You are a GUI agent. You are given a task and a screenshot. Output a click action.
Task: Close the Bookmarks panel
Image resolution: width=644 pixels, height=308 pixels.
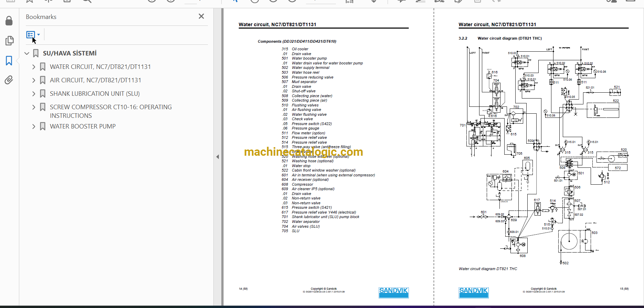[x=201, y=16]
